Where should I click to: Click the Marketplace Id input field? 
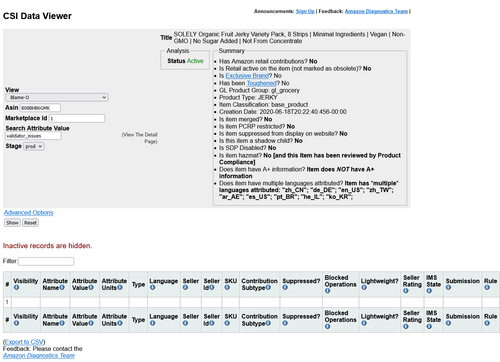click(x=77, y=118)
